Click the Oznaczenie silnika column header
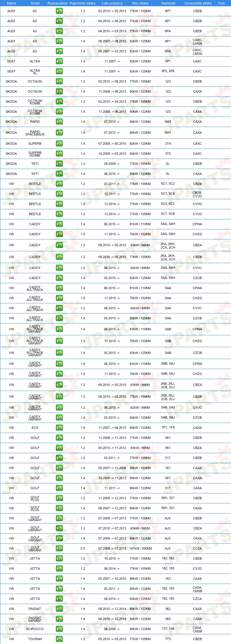Screen dimensions: 231x644 click(x=198, y=3)
